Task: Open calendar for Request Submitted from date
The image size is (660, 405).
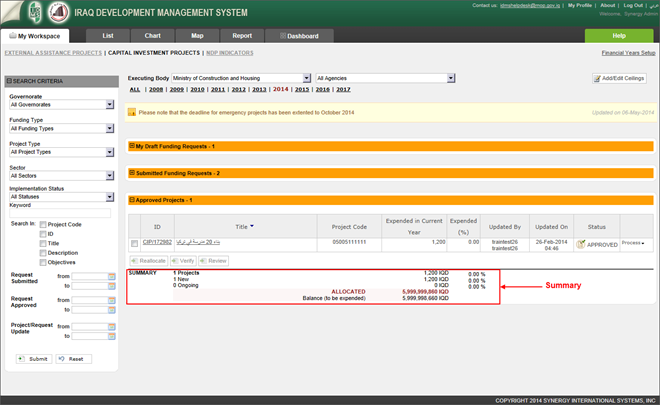Action: click(110, 277)
